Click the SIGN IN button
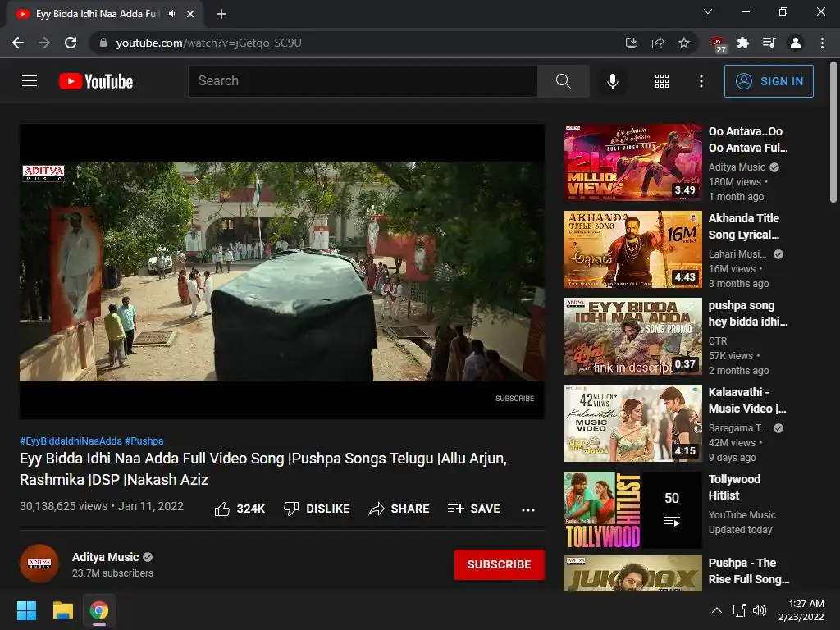The image size is (840, 630). pos(769,81)
